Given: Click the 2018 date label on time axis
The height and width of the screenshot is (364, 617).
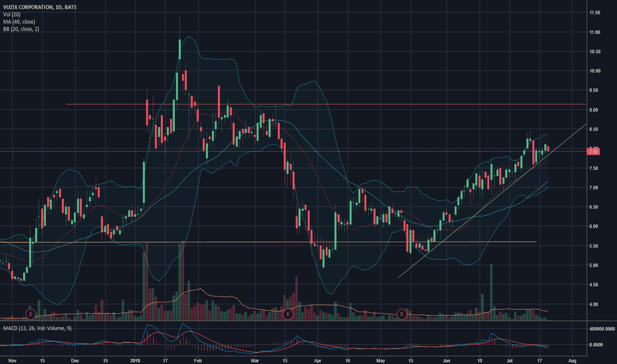Looking at the screenshot, I should coord(135,360).
